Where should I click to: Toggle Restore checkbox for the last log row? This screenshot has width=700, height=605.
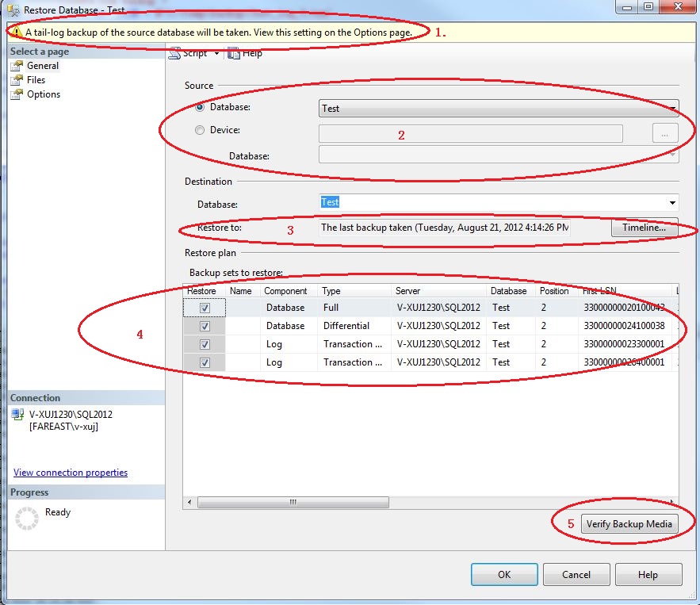205,362
